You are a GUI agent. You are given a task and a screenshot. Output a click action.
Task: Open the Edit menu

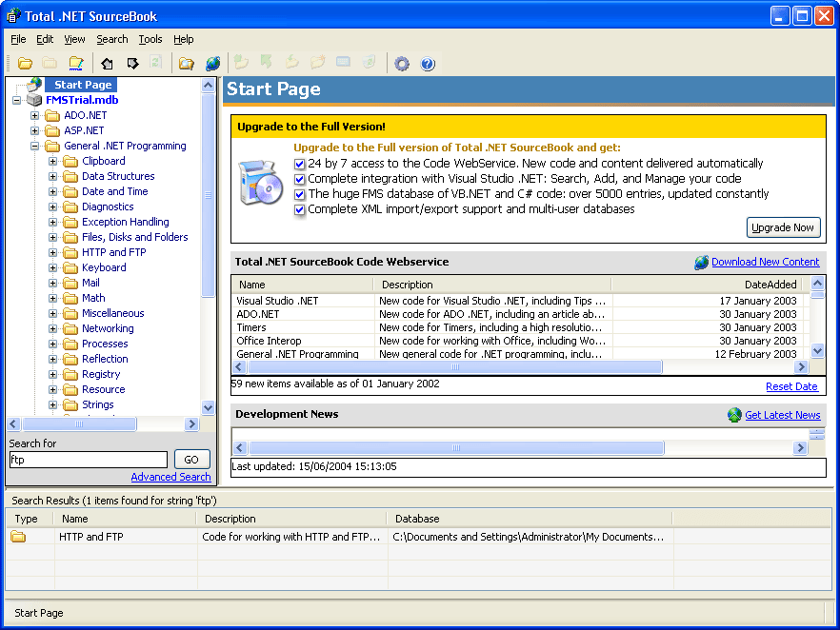tap(45, 39)
